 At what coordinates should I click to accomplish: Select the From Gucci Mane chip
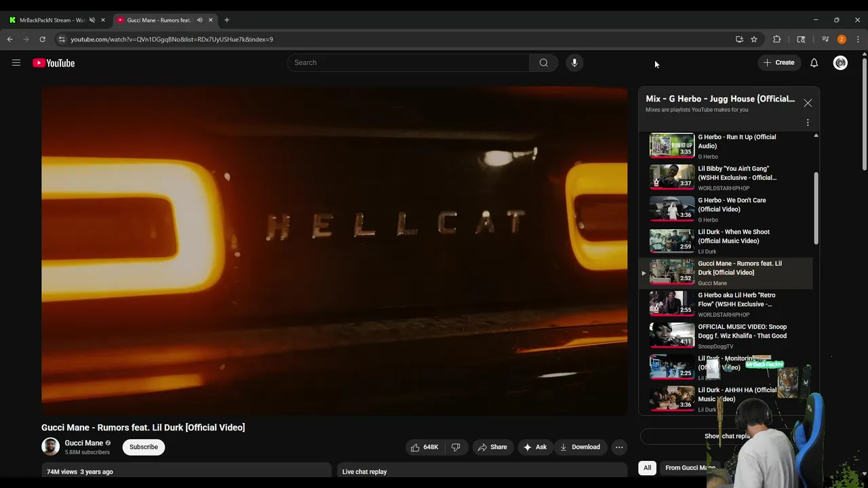(690, 468)
